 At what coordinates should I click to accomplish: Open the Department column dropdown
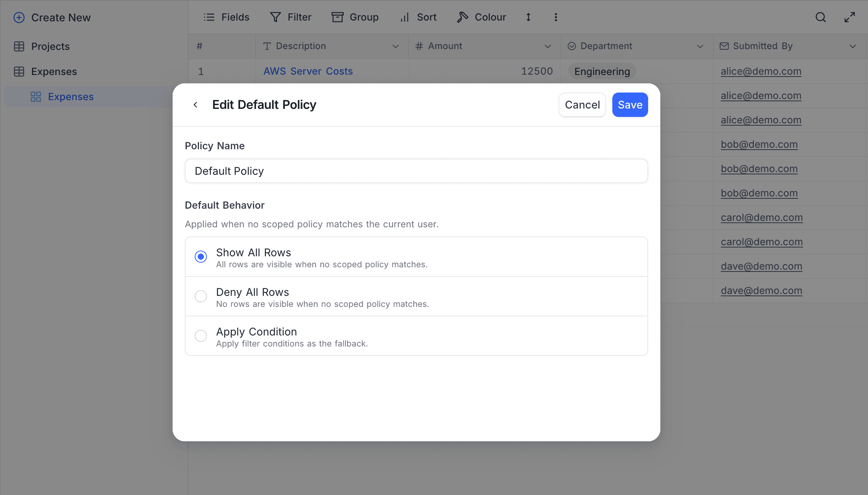[700, 46]
